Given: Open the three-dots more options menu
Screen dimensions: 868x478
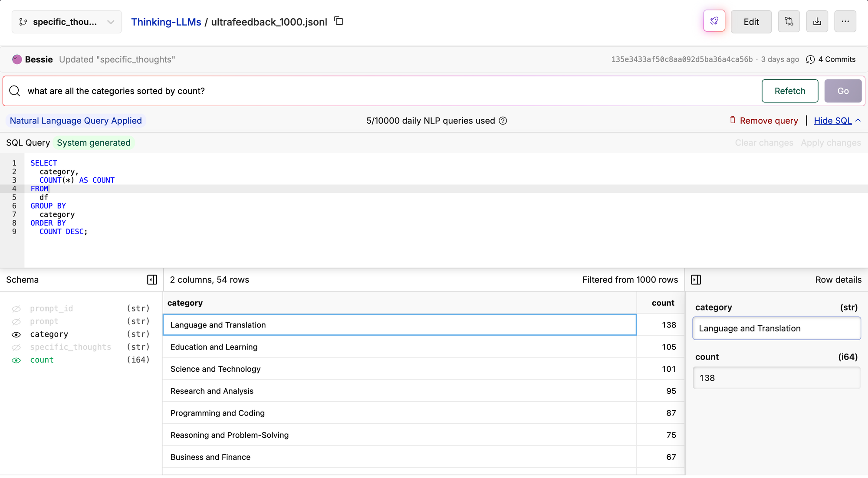Looking at the screenshot, I should (x=845, y=21).
